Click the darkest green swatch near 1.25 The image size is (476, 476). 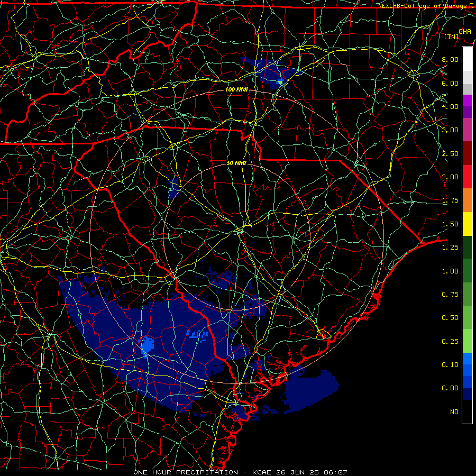tap(467, 247)
